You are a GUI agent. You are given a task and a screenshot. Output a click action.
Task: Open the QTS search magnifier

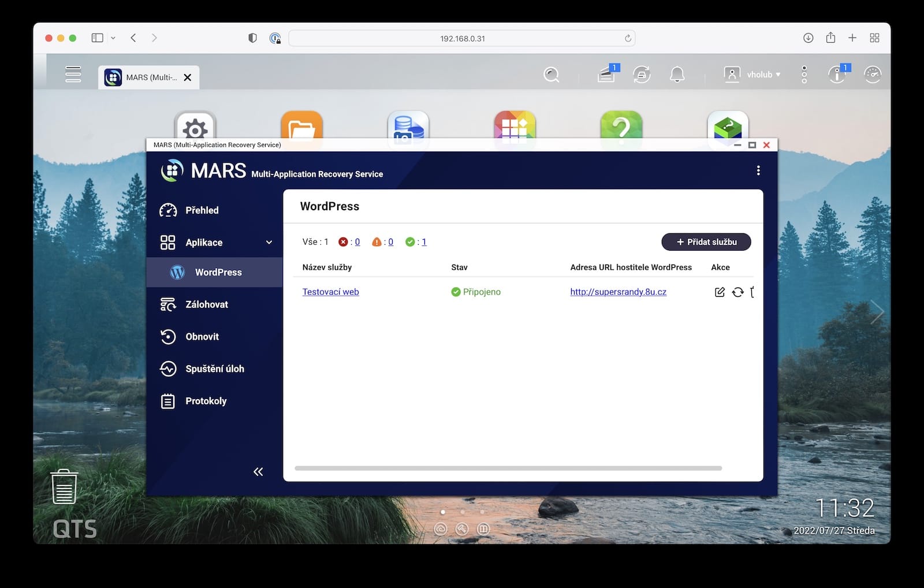click(552, 75)
